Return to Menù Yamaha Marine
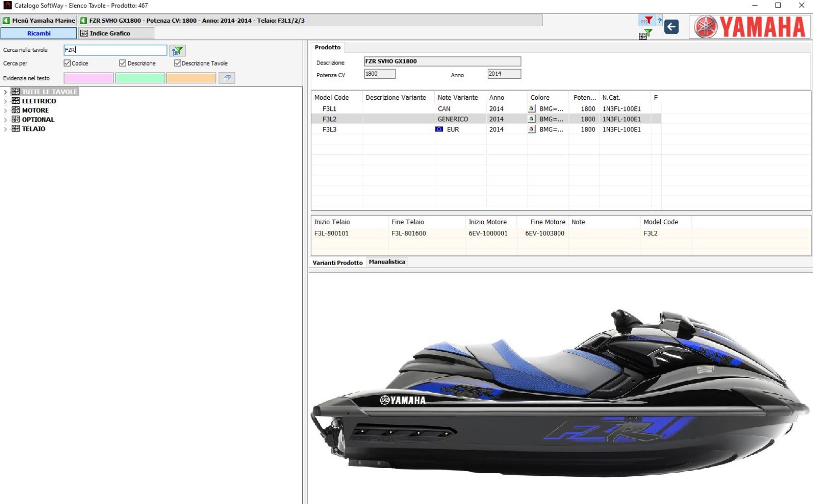 click(x=39, y=21)
